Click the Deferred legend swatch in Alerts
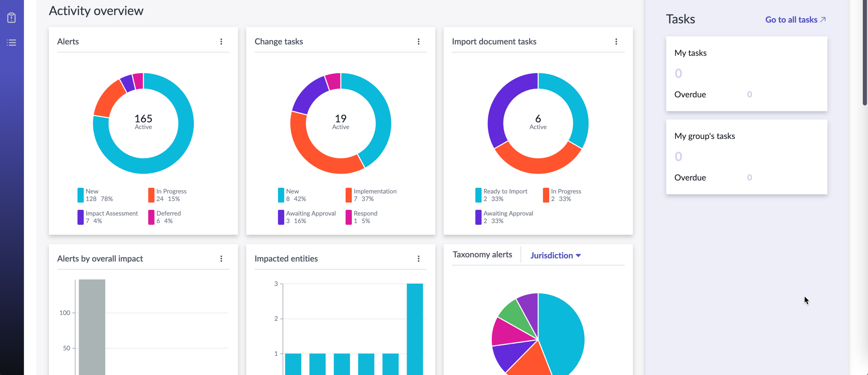Viewport: 868px width, 375px height. [x=151, y=217]
